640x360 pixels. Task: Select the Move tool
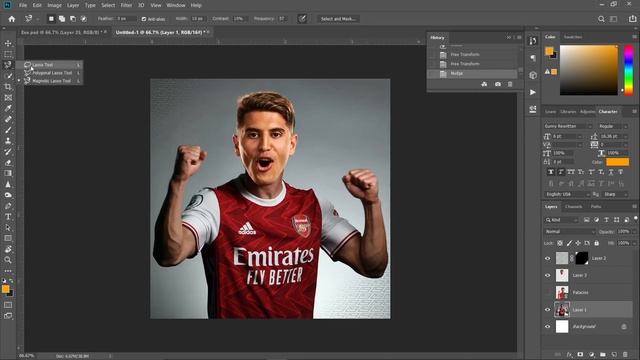coord(8,43)
